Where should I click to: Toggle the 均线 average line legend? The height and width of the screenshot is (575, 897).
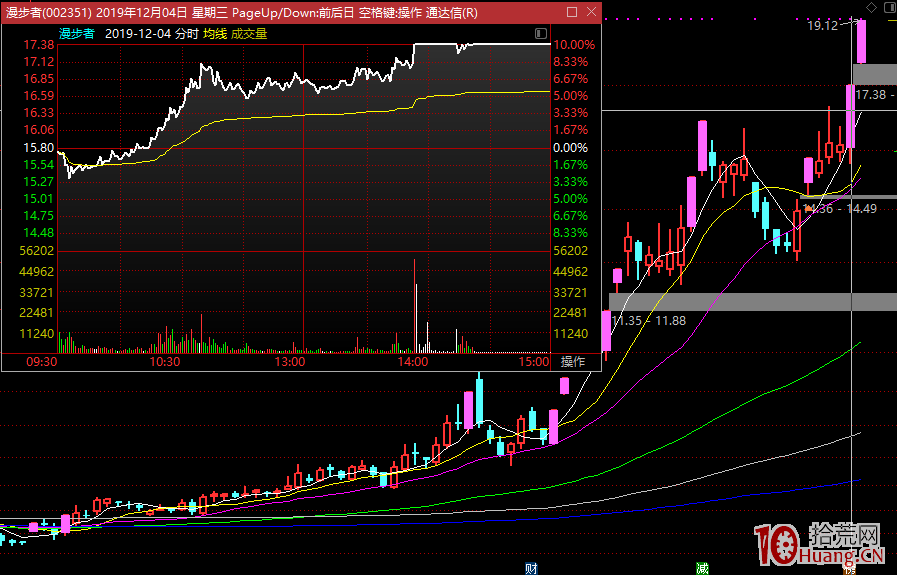215,33
